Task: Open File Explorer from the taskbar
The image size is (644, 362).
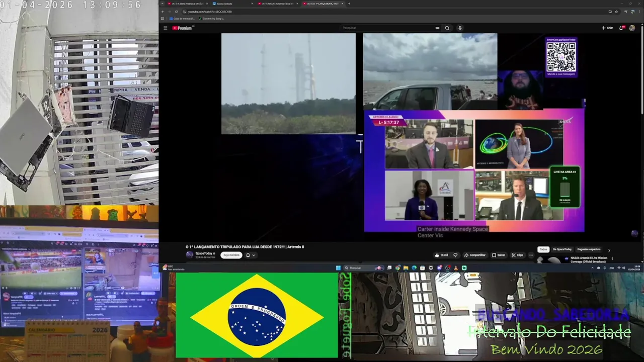Action: click(x=406, y=268)
